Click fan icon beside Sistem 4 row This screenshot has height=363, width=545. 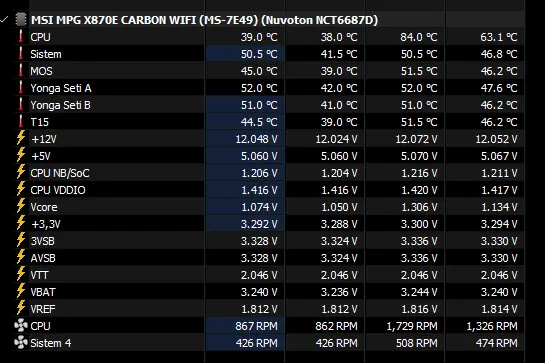pyautogui.click(x=21, y=342)
